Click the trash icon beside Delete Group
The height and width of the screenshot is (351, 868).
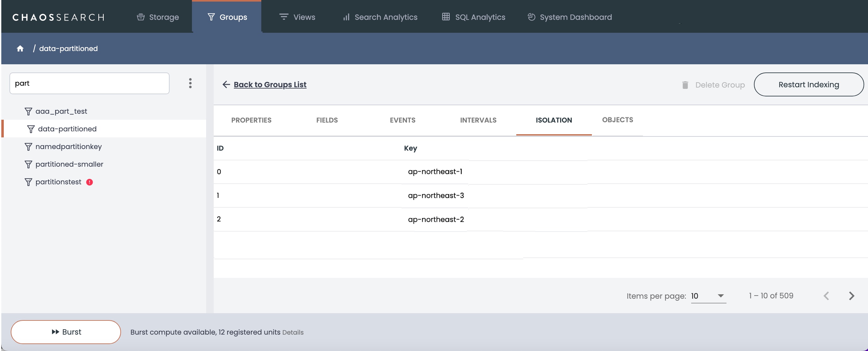pos(685,85)
